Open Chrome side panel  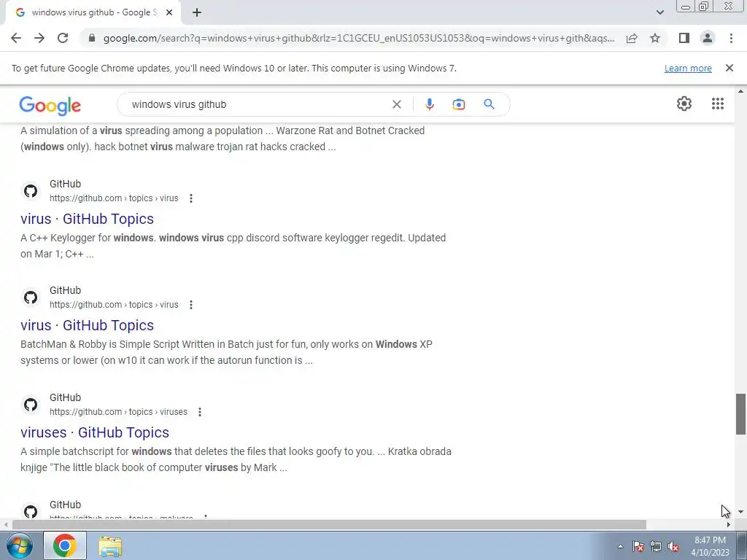[x=684, y=38]
